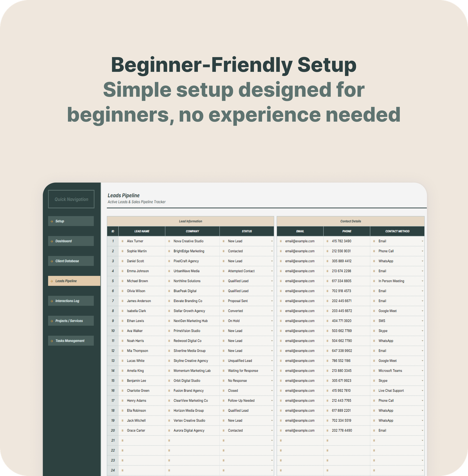Screen dimensions: 468x476
Task: Click the PHONE column header
Action: 347,231
